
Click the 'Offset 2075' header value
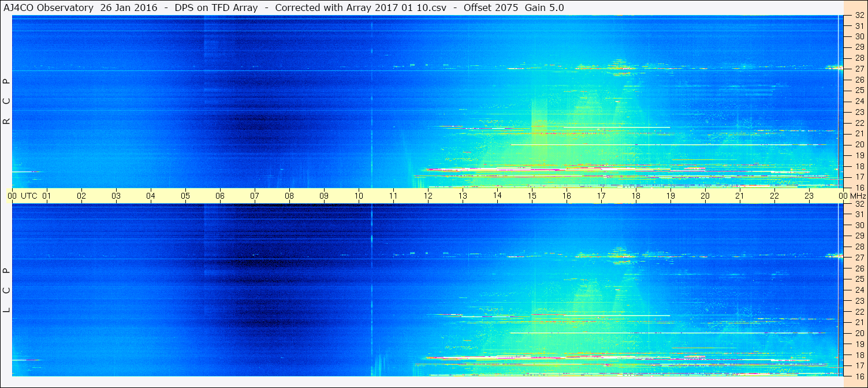coord(491,8)
